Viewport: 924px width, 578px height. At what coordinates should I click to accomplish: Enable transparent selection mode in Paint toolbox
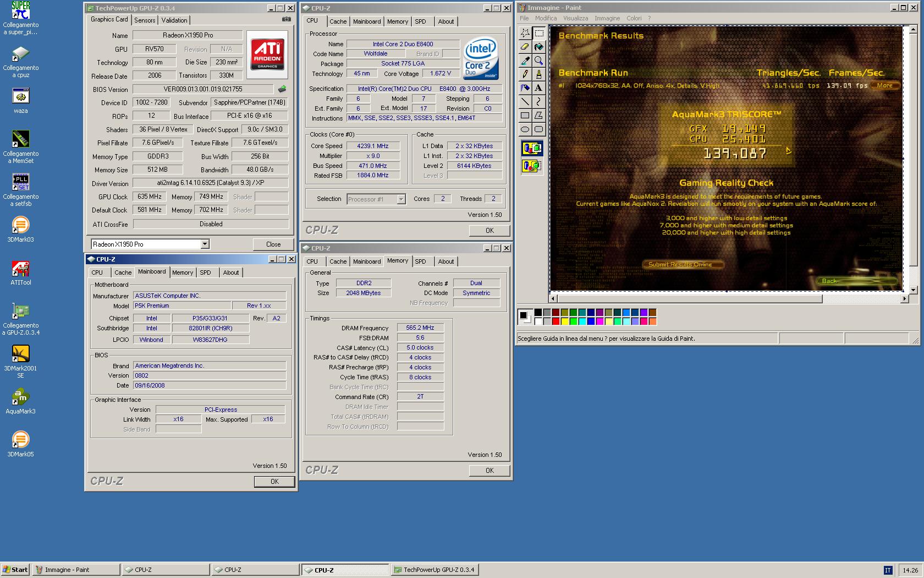click(532, 165)
